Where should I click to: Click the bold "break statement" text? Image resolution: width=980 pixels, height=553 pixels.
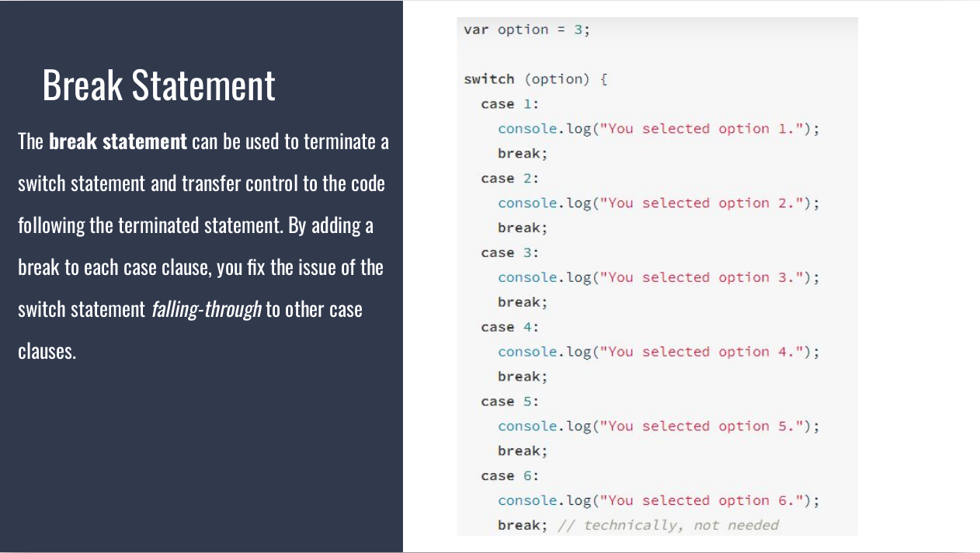point(118,142)
